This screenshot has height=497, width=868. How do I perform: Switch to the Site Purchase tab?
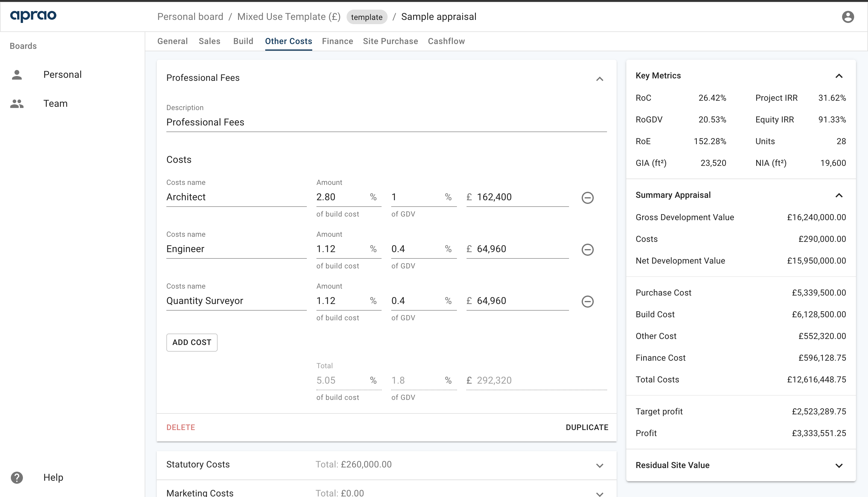click(390, 41)
